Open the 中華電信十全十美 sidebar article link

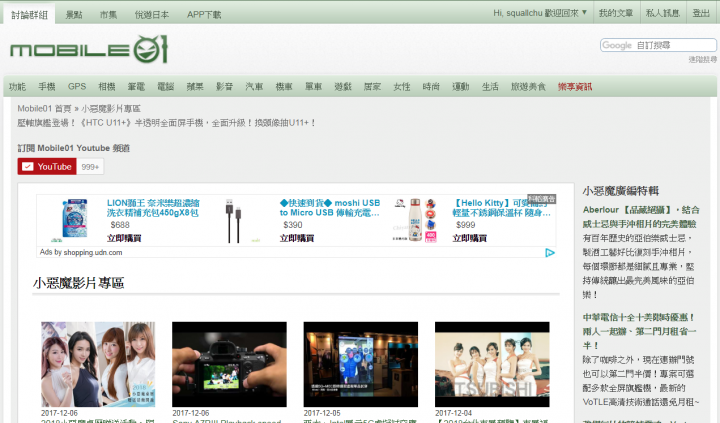[x=639, y=331]
